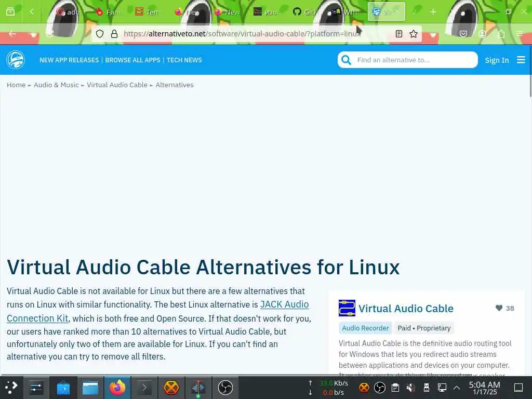This screenshot has width=532, height=399.
Task: Switch to Firefox in the taskbar
Action: [x=117, y=388]
